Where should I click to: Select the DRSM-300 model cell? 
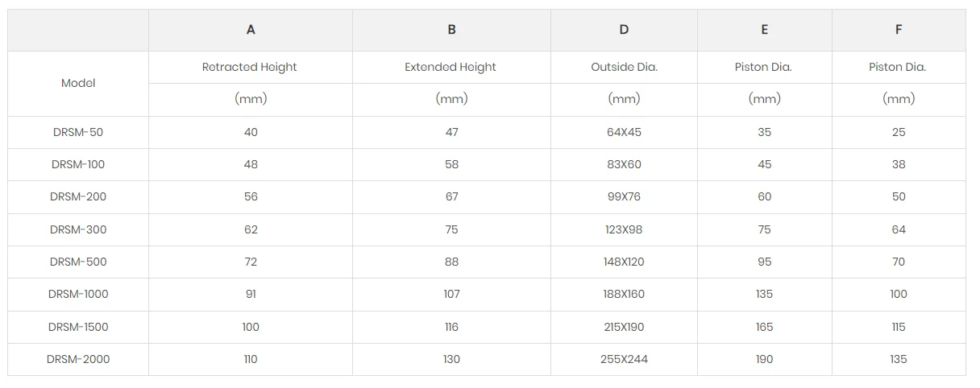78,229
